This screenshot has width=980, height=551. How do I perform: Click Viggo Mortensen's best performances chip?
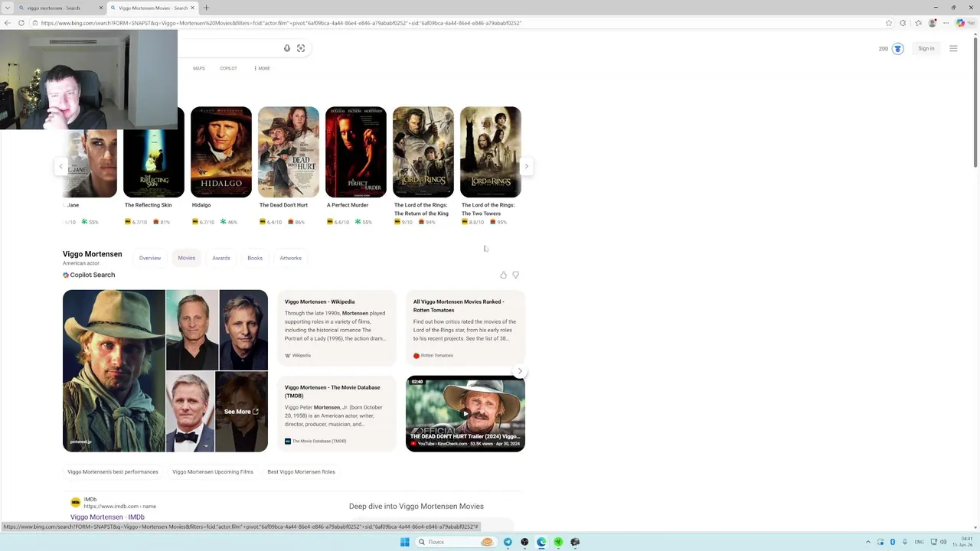click(x=113, y=471)
